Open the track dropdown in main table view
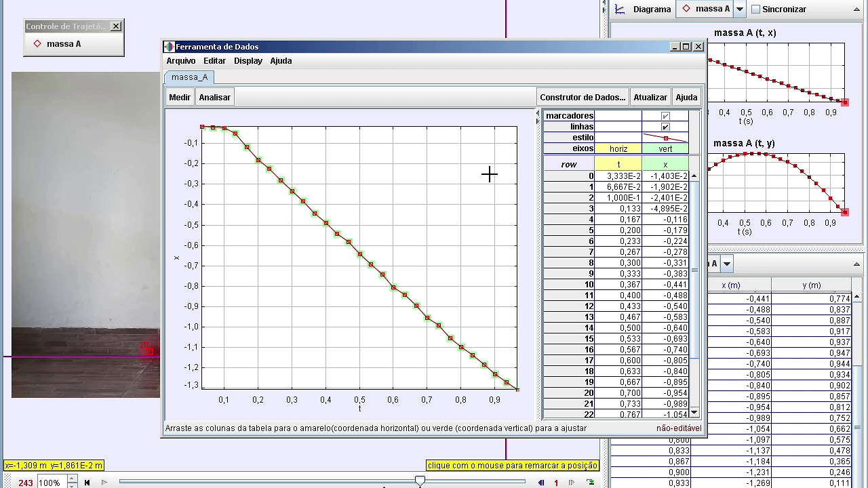 [727, 264]
